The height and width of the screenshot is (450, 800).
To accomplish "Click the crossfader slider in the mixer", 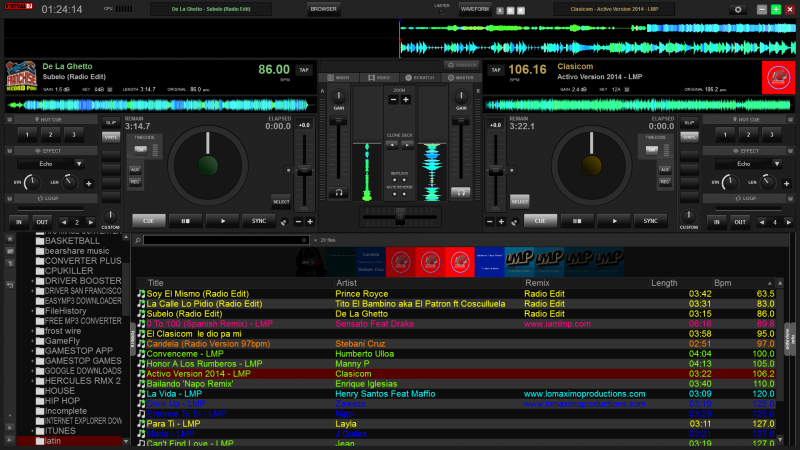I will pyautogui.click(x=400, y=214).
